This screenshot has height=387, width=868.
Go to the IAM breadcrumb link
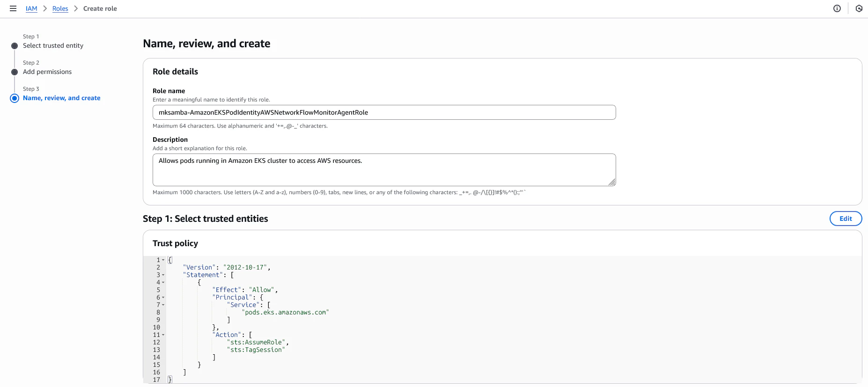(x=31, y=8)
